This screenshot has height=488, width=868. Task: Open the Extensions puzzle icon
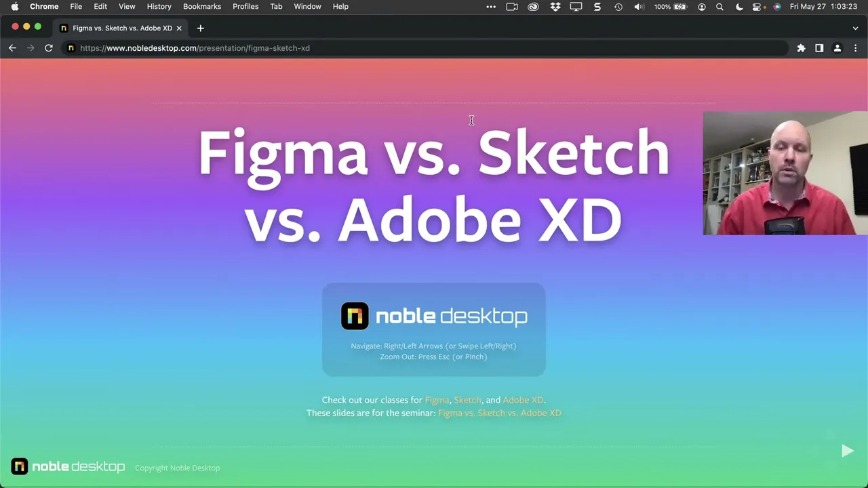(x=801, y=48)
